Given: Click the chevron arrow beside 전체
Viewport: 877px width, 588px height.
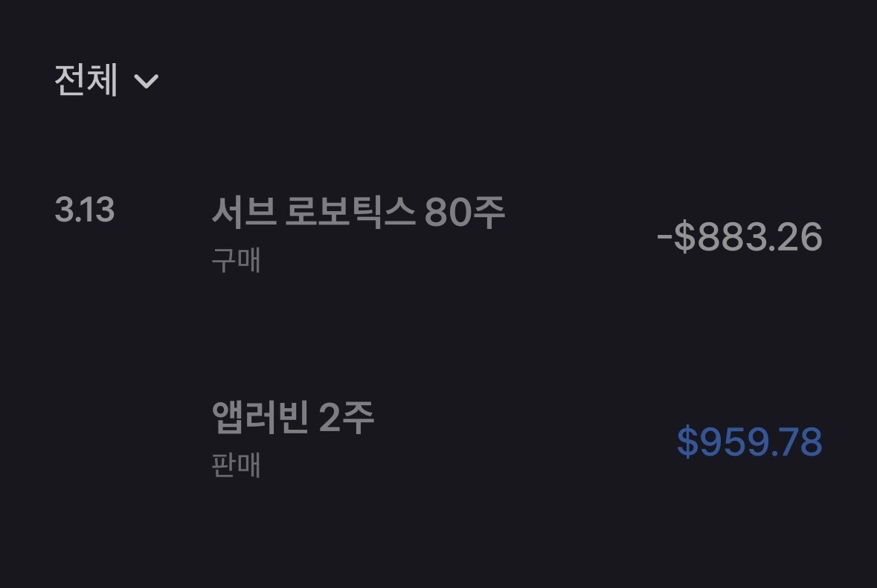Looking at the screenshot, I should 147,80.
